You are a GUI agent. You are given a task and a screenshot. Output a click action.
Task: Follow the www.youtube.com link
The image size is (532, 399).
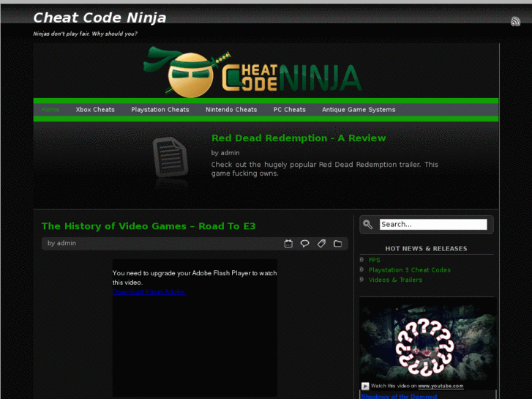[x=441, y=386]
